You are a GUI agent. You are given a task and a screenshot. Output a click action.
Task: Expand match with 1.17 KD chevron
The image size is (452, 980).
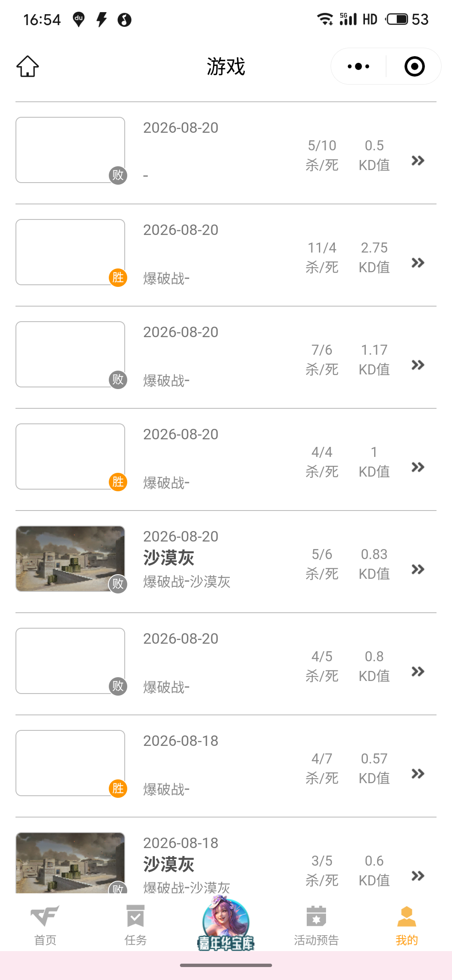[418, 365]
